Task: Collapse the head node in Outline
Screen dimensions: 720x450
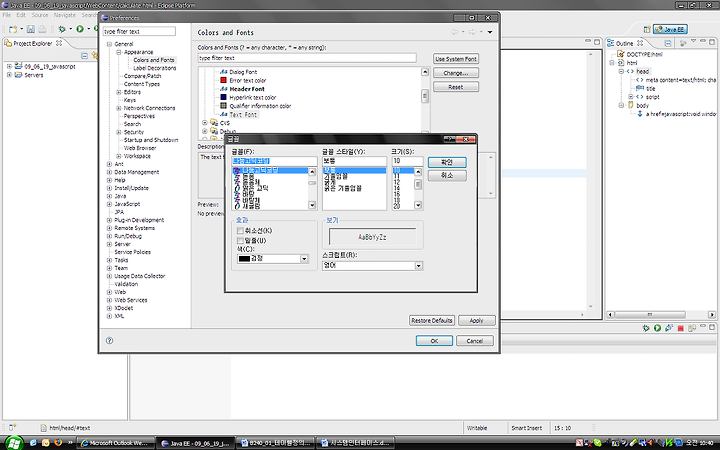Action: pos(621,71)
